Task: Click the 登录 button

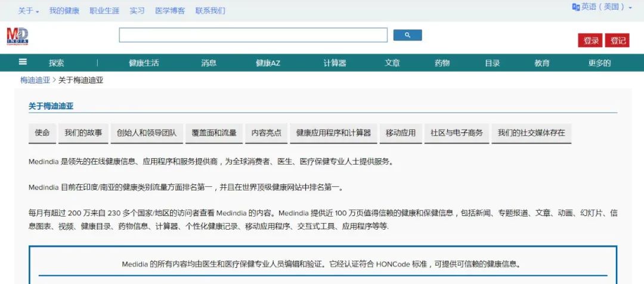Action: 590,41
